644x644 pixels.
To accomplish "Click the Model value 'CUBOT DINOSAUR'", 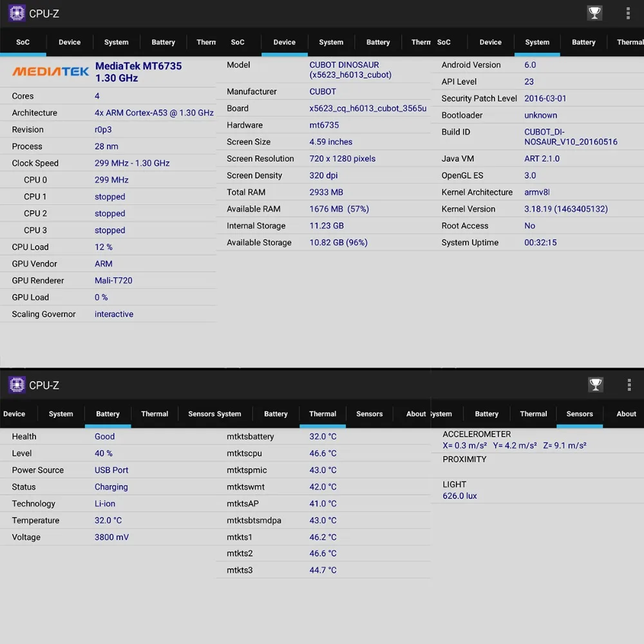I will point(344,65).
